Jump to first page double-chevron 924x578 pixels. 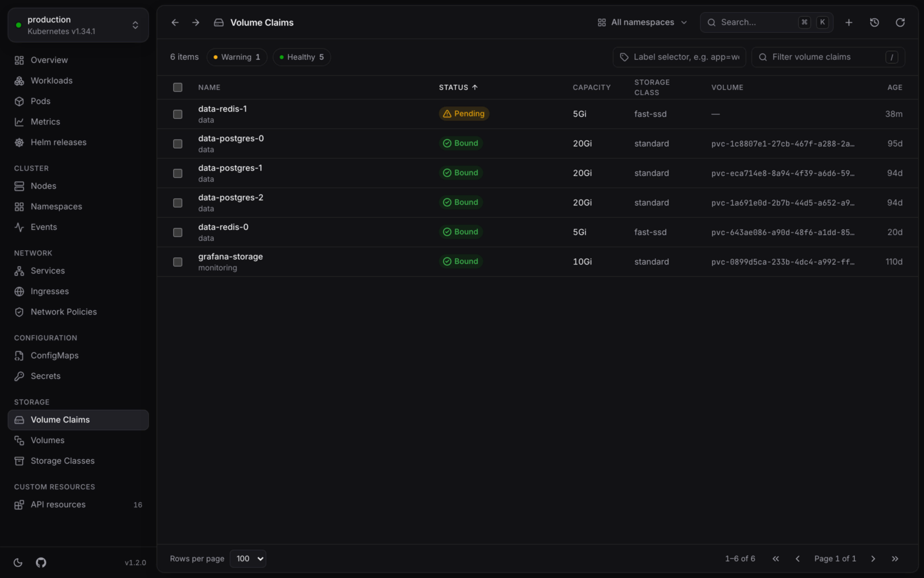coord(776,559)
